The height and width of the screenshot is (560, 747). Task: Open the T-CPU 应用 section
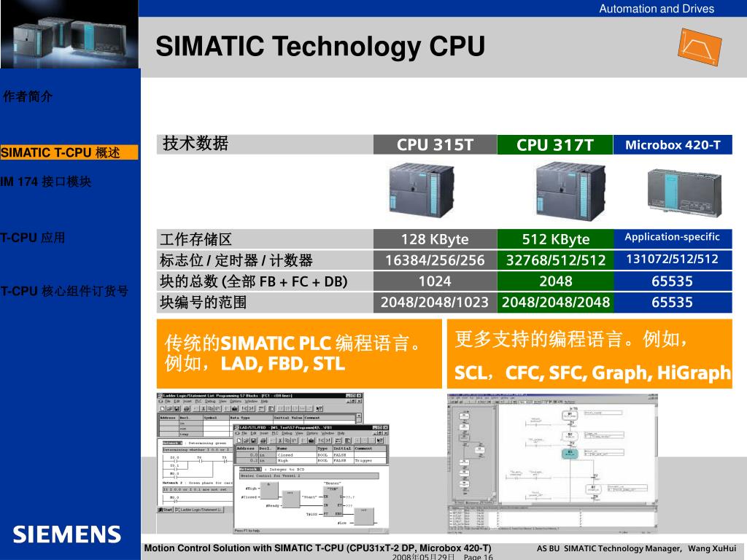pyautogui.click(x=32, y=238)
